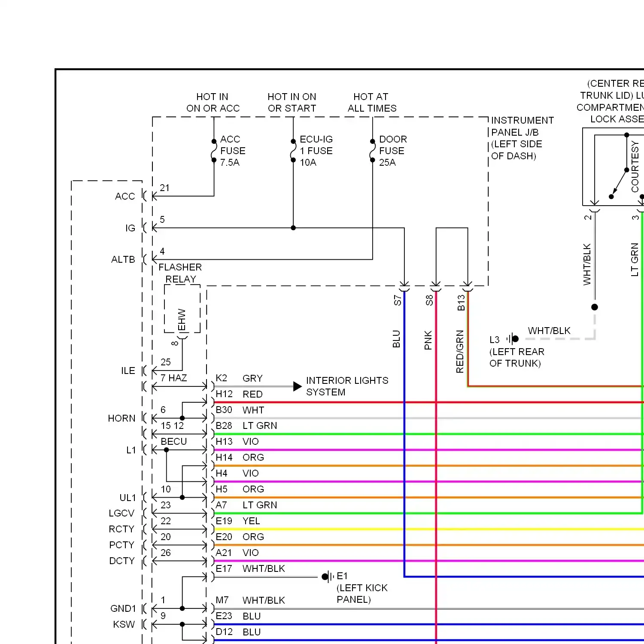Click the E1 ground label
644x644 pixels.
click(342, 576)
